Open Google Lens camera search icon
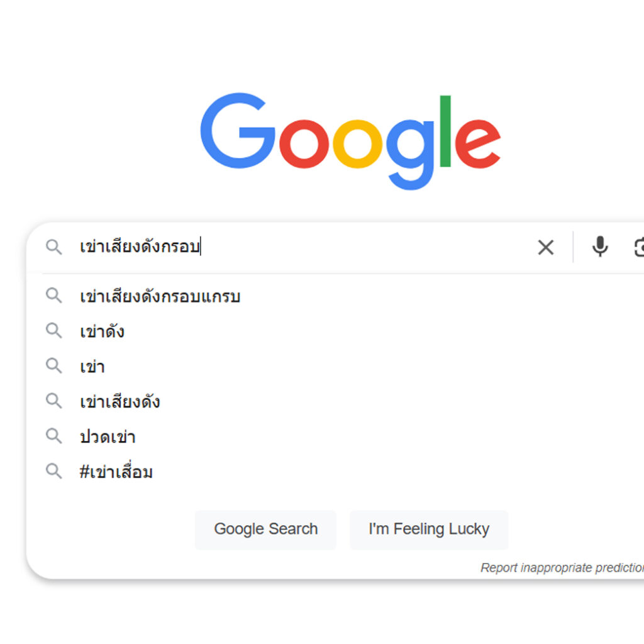The image size is (644, 644). pos(639,247)
